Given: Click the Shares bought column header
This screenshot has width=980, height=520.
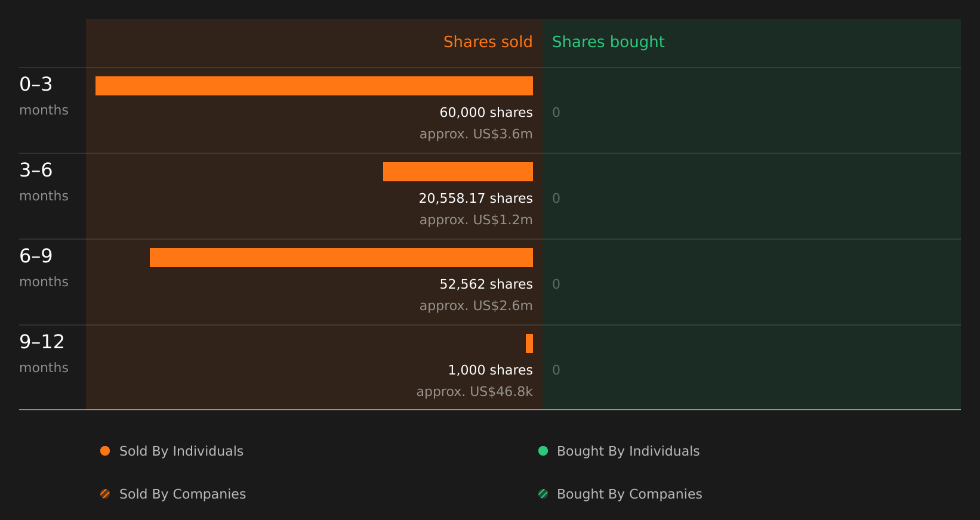Looking at the screenshot, I should [x=608, y=42].
